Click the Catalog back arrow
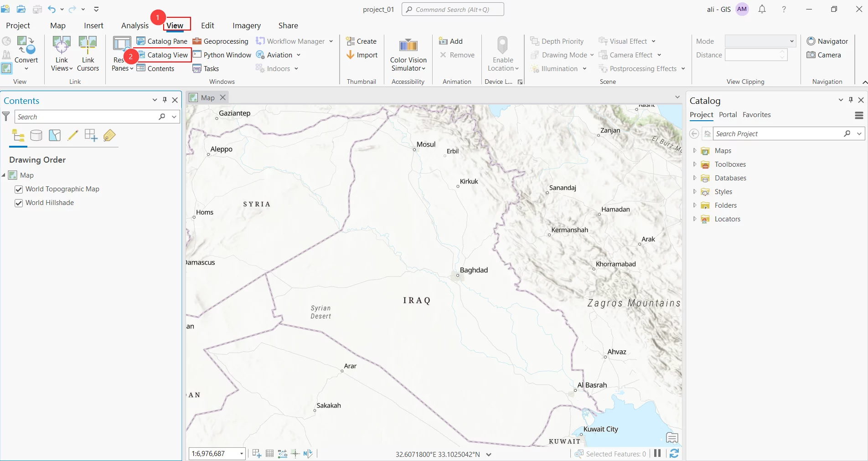Image resolution: width=868 pixels, height=461 pixels. pyautogui.click(x=694, y=133)
